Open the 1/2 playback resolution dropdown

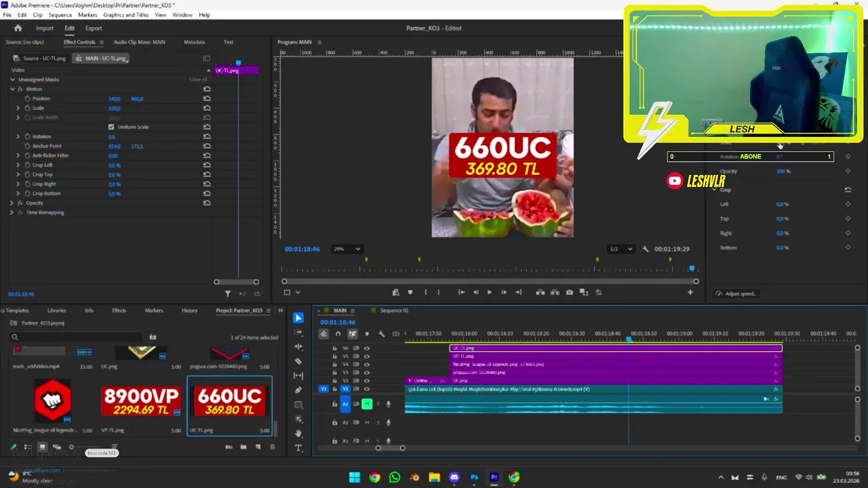(622, 249)
